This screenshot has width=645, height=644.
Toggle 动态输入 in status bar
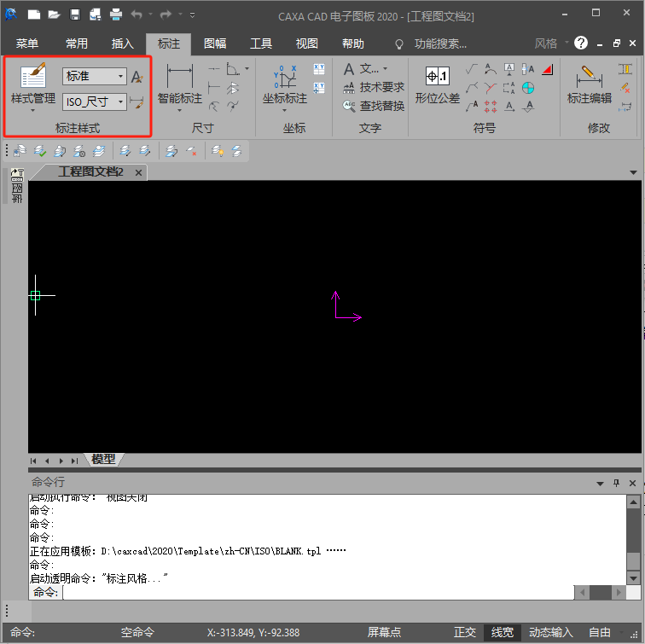(551, 632)
